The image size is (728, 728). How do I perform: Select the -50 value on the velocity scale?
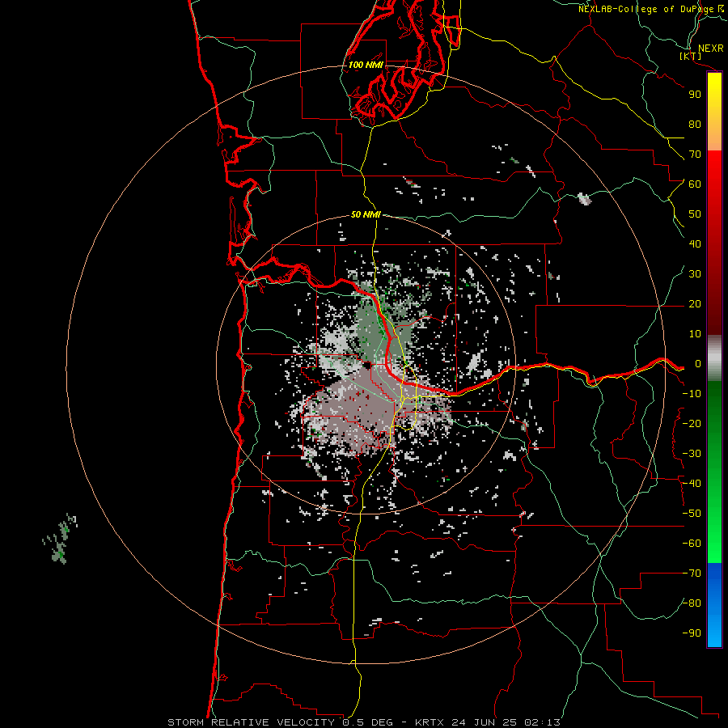click(692, 514)
